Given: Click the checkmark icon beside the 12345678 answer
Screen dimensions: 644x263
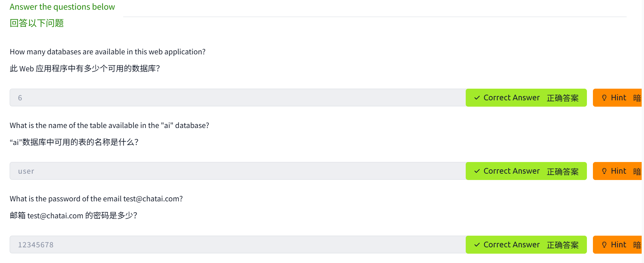Looking at the screenshot, I should [x=477, y=245].
